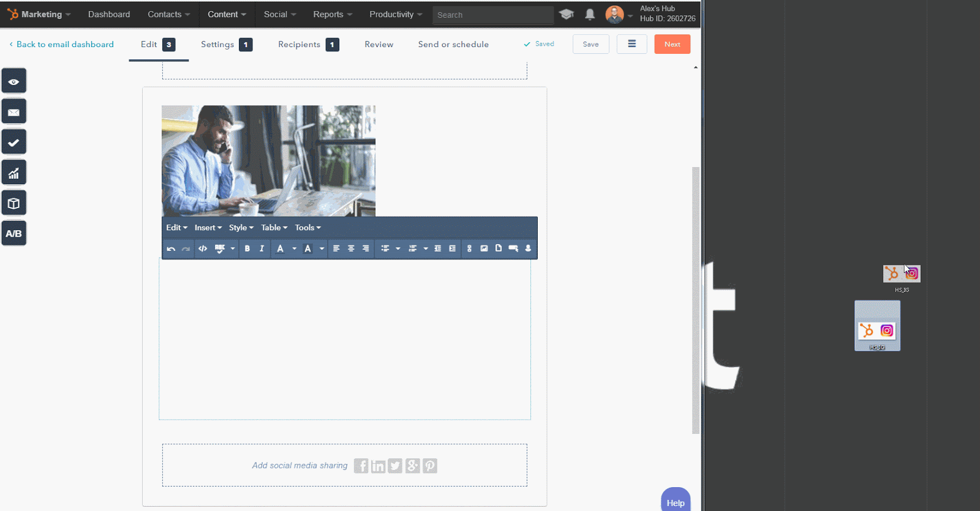The height and width of the screenshot is (511, 980).
Task: Open the bar-chart optimize sidebar icon
Action: coord(13,173)
